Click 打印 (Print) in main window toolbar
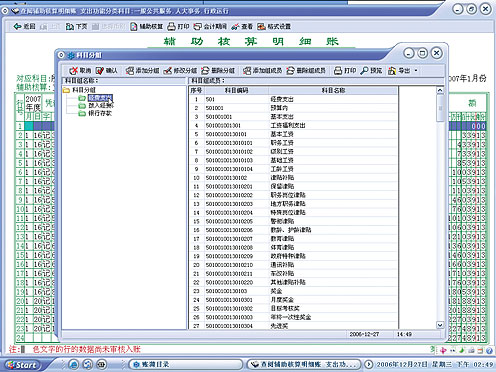496x372 pixels. click(x=178, y=26)
